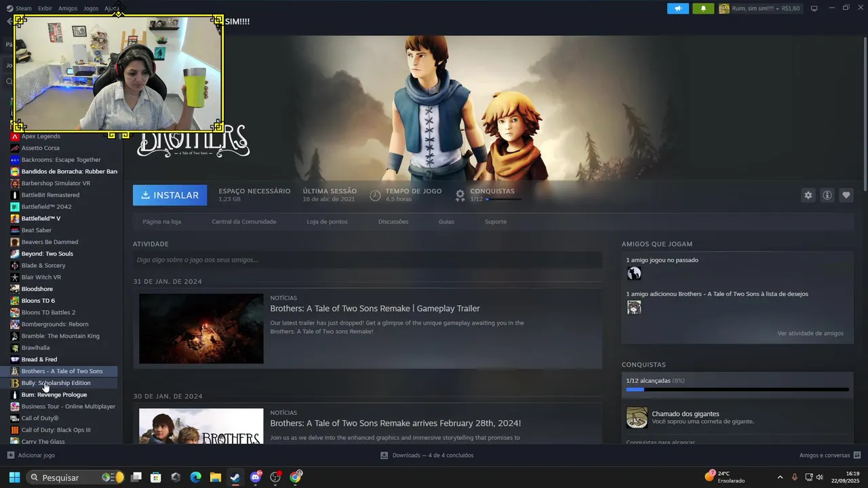Click the Steam icon in taskbar

point(235,477)
